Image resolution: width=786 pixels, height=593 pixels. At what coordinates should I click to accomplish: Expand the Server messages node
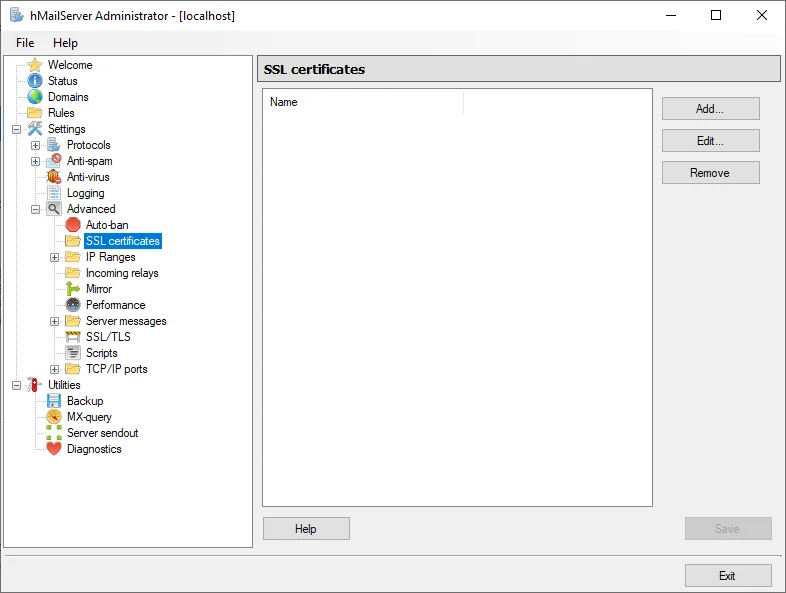(55, 321)
